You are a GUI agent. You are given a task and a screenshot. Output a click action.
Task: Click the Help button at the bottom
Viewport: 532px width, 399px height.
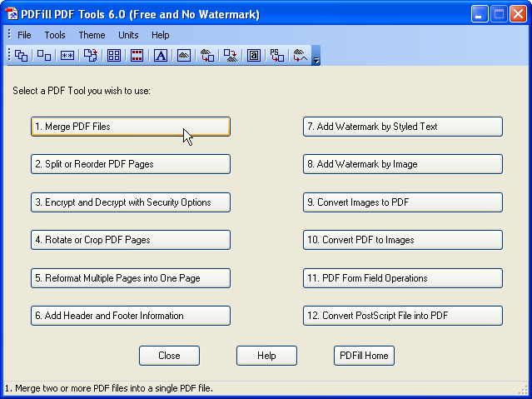266,356
